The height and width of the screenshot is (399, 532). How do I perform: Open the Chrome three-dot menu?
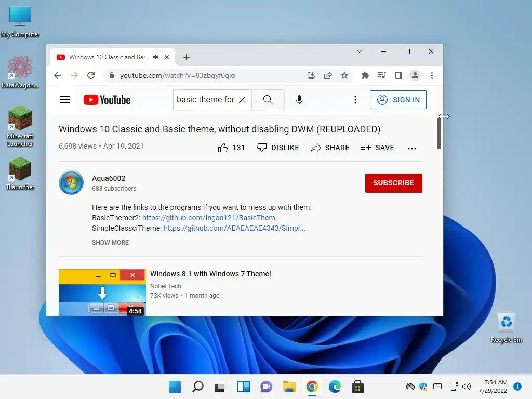(x=432, y=75)
